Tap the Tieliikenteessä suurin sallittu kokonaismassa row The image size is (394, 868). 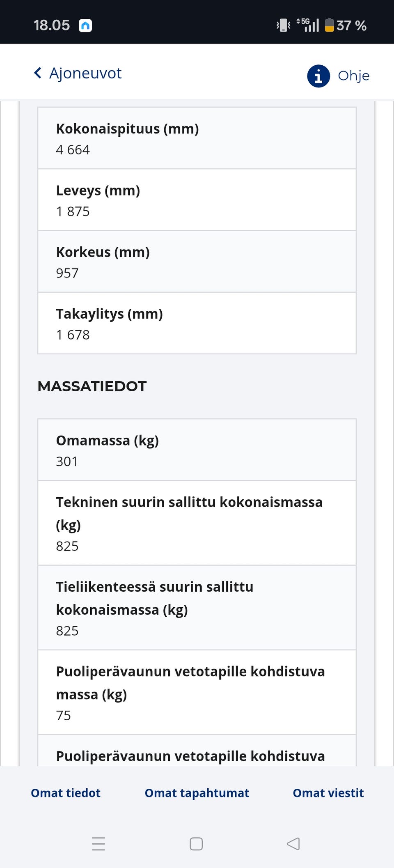click(x=196, y=609)
